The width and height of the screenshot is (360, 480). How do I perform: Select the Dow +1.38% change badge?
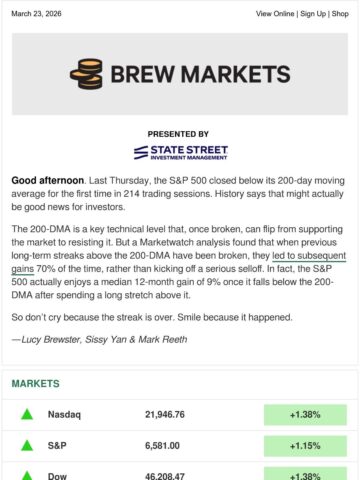click(x=305, y=473)
